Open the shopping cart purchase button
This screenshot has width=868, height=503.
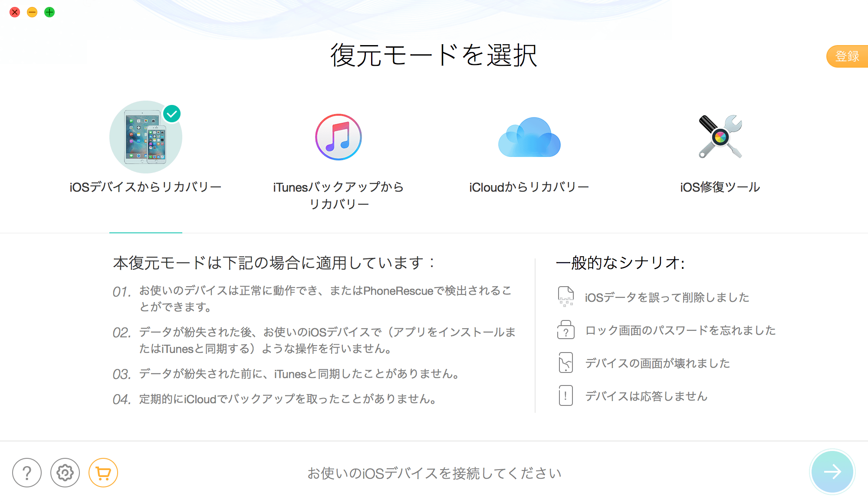point(103,473)
